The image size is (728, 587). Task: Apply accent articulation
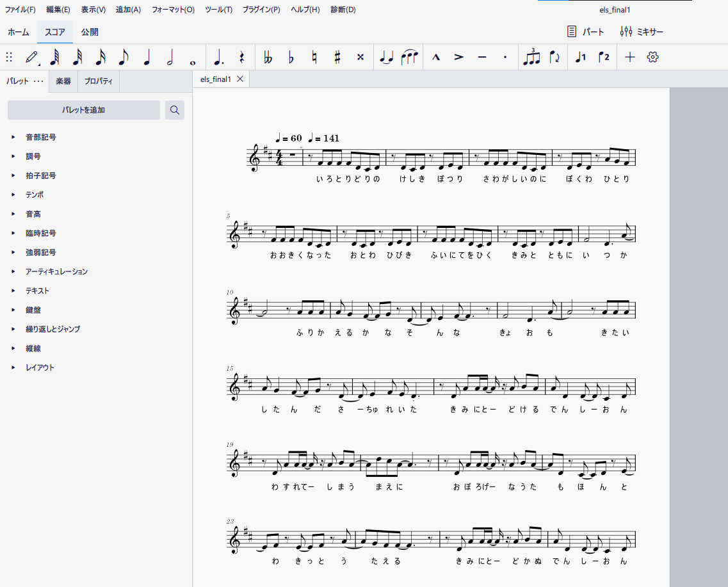458,58
